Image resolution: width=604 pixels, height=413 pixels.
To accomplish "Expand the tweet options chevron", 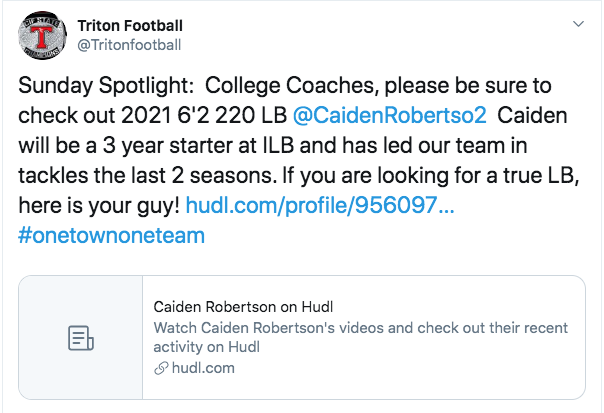I will tap(578, 24).
